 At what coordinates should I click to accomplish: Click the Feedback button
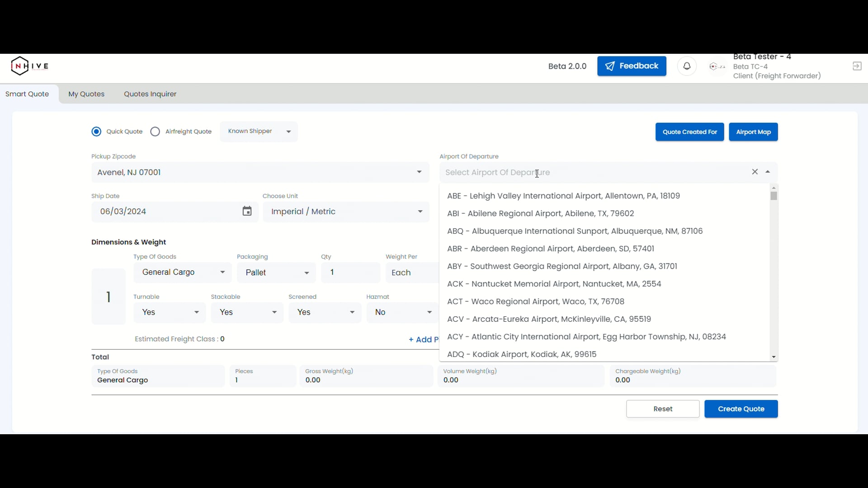[x=632, y=66]
